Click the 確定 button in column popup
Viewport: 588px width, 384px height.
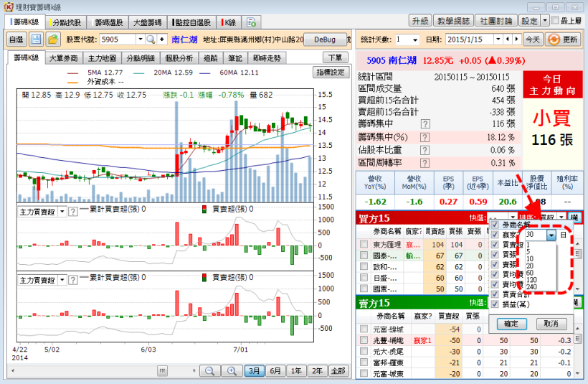pos(511,324)
